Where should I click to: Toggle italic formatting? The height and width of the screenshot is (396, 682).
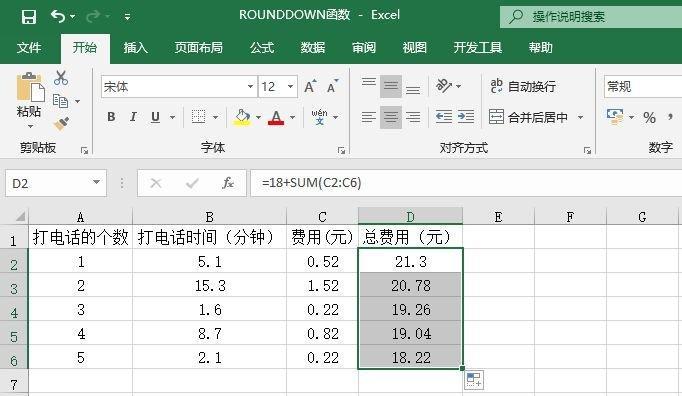point(133,117)
